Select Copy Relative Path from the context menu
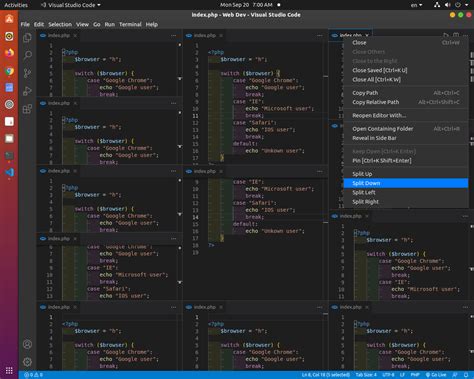Image resolution: width=474 pixels, height=379 pixels. (x=406, y=102)
